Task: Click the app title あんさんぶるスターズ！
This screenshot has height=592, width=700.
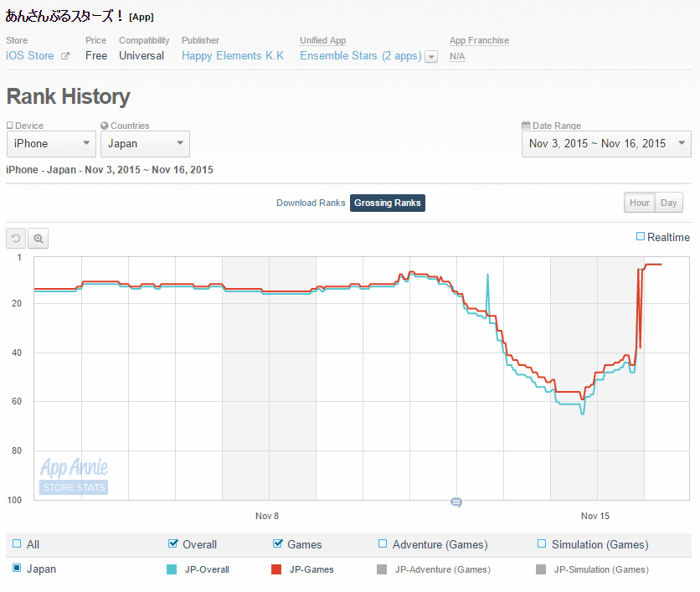Action: point(64,16)
